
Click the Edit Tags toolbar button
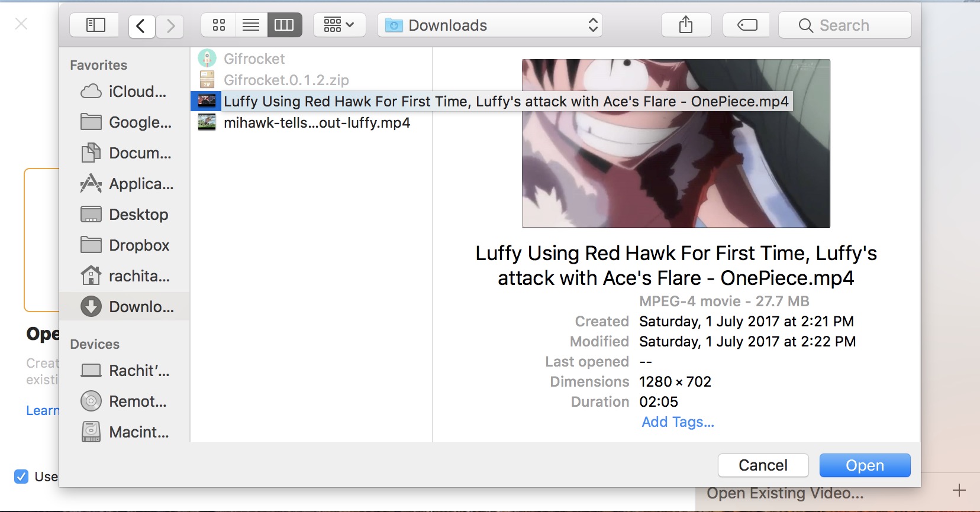[x=747, y=25]
